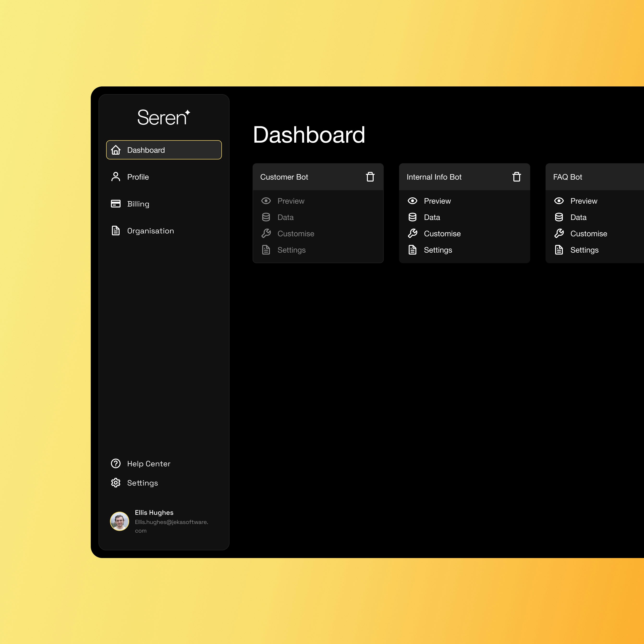The height and width of the screenshot is (644, 644).
Task: Open Customise for Internal Info Bot
Action: point(442,234)
